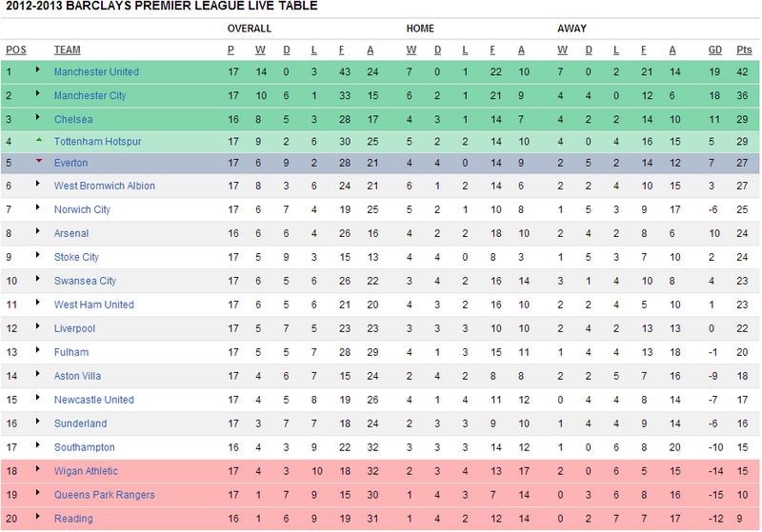Expand the Sunderland row arrow
This screenshot has height=532, width=762.
click(37, 422)
